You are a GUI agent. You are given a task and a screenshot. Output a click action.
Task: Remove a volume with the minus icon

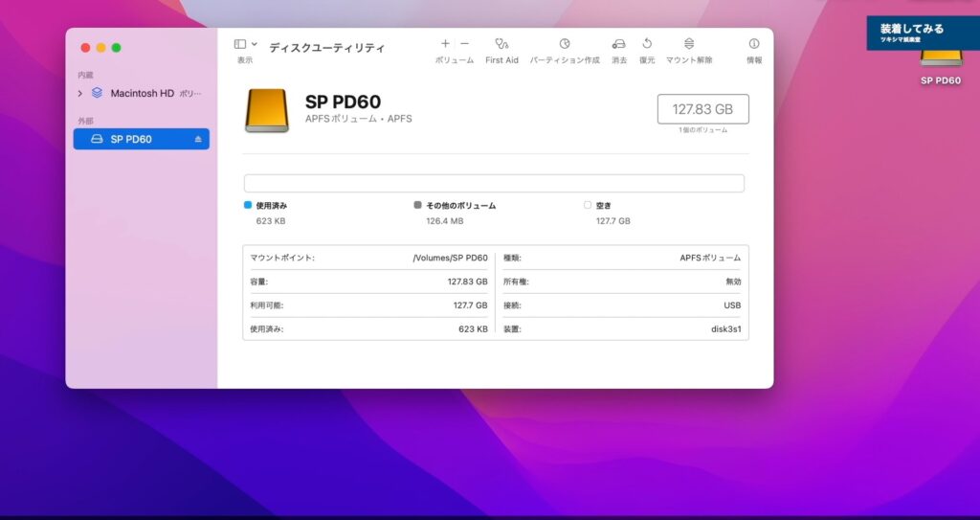(464, 44)
